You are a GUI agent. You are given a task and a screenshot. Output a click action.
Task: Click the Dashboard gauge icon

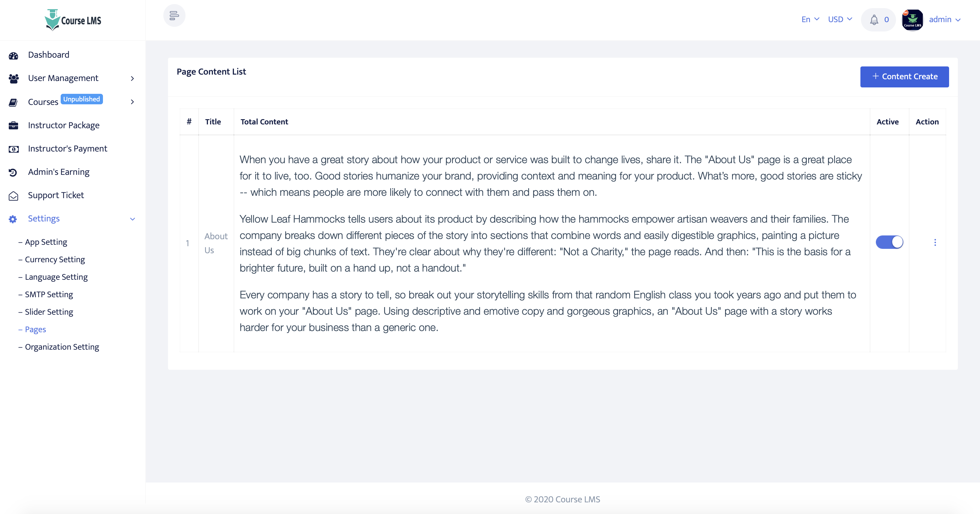[13, 55]
